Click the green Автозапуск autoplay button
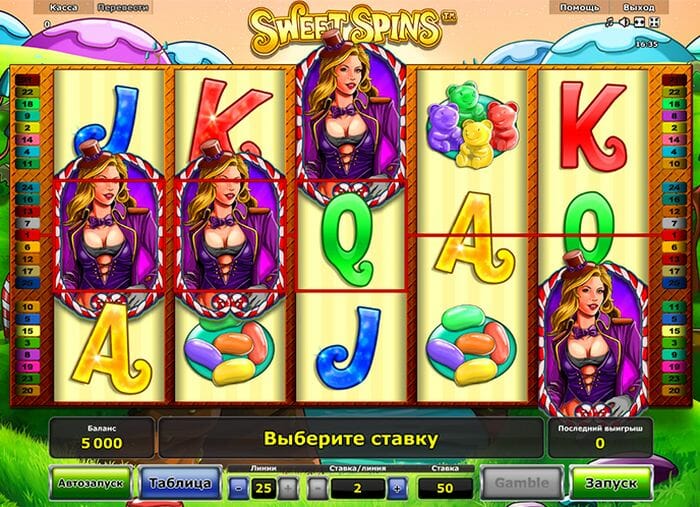The width and height of the screenshot is (700, 507). [91, 483]
